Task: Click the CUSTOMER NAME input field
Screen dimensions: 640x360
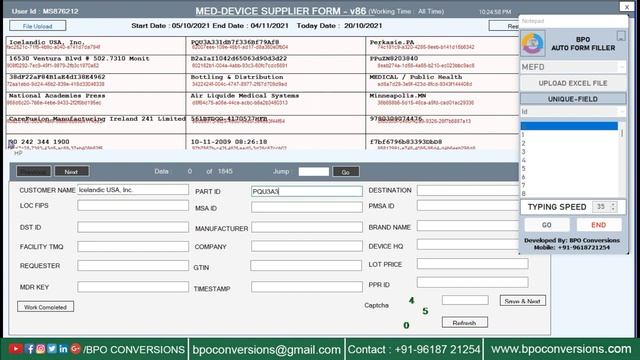Action: [x=133, y=190]
